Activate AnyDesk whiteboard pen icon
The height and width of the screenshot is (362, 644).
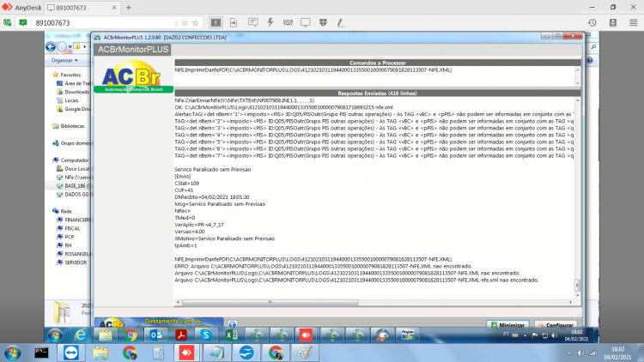[341, 22]
